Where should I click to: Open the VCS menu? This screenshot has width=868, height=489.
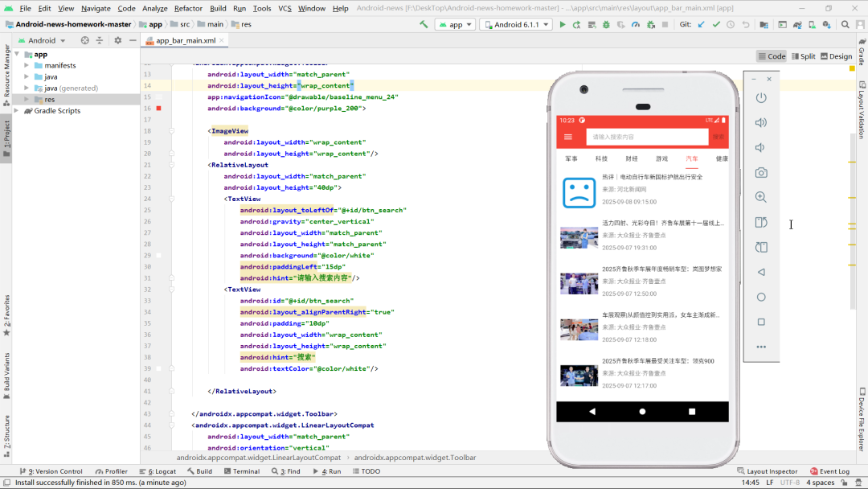tap(285, 8)
